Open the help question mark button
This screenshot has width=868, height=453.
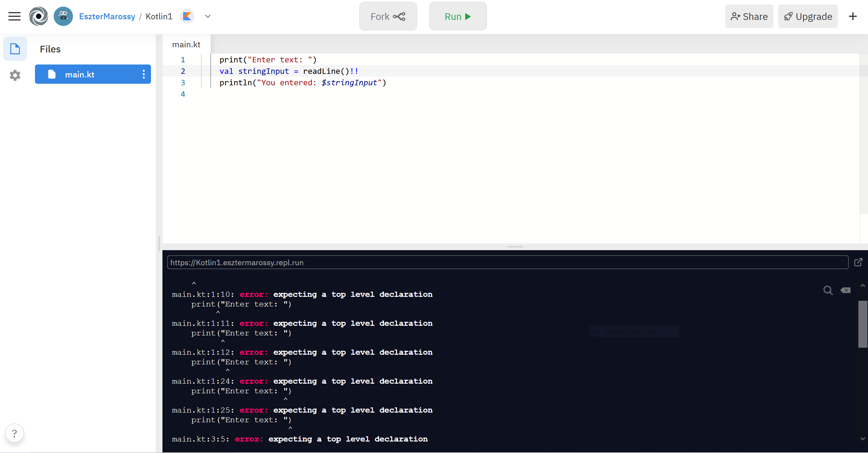pyautogui.click(x=14, y=433)
